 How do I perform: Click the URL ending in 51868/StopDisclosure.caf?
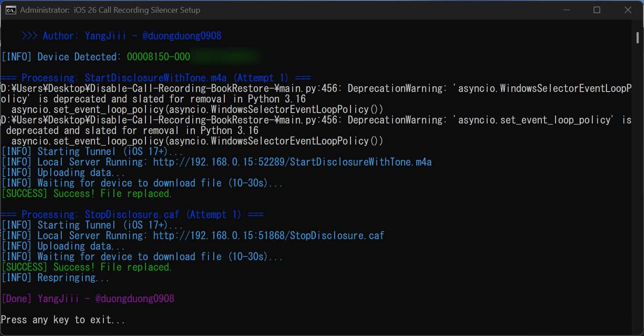269,236
